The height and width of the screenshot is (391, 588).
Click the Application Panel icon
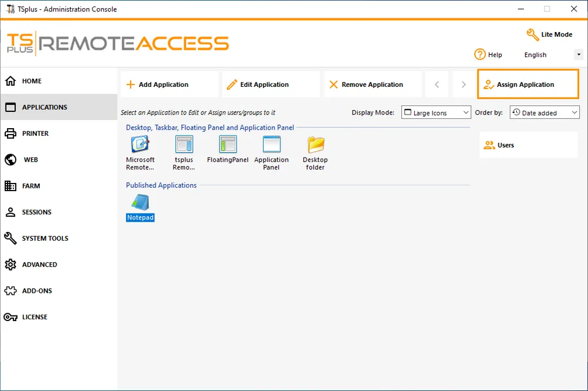(x=271, y=144)
